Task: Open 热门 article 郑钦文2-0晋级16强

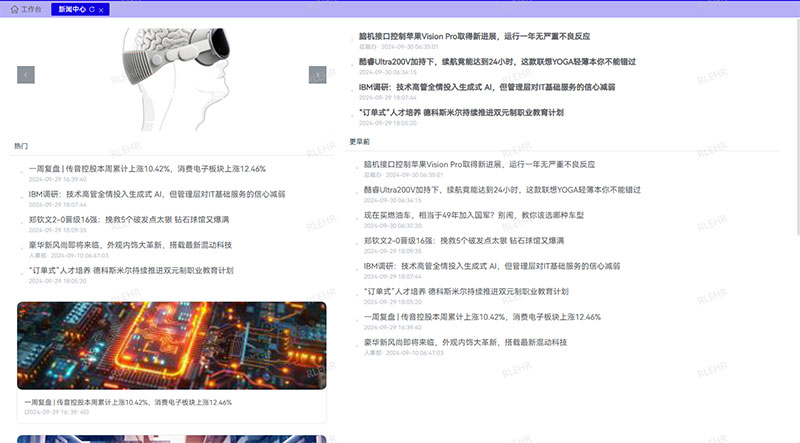Action: [x=129, y=220]
